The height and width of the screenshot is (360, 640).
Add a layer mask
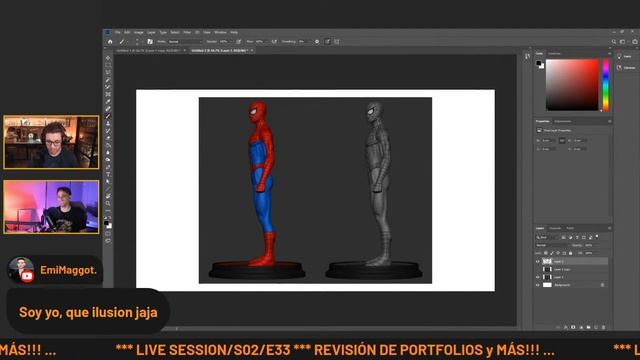coord(573,327)
